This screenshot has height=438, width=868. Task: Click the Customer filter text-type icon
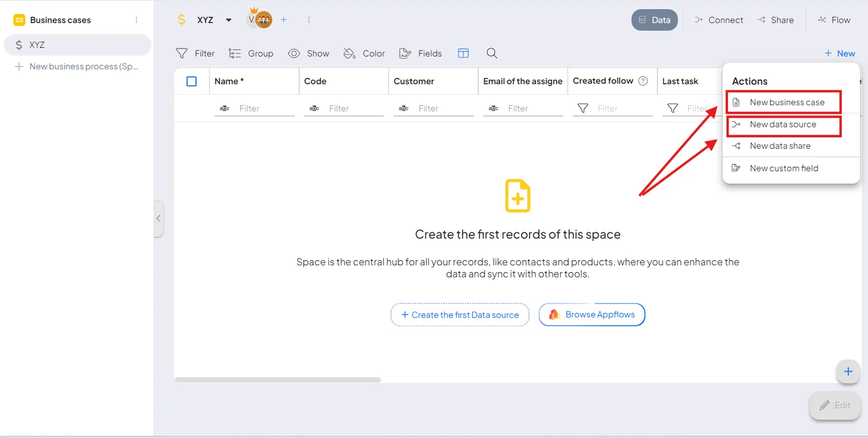click(x=404, y=109)
